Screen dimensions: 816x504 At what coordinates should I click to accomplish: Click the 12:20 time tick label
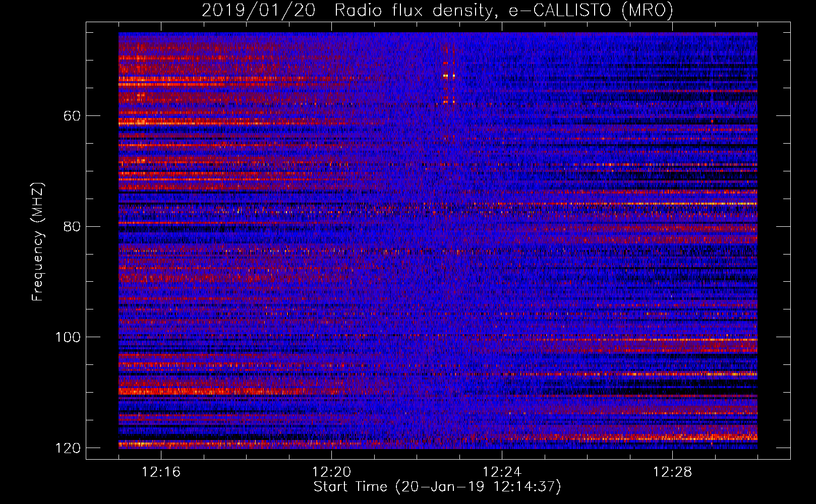point(331,472)
